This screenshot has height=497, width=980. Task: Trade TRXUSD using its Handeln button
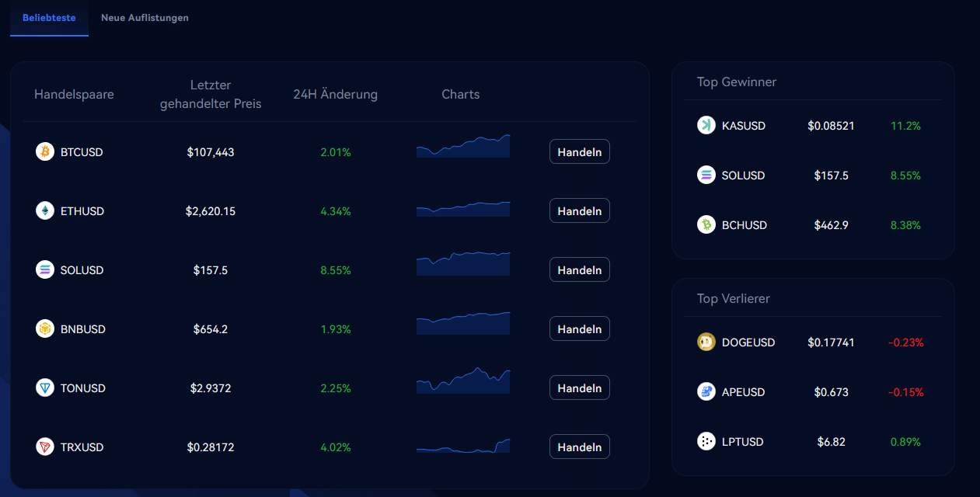pos(579,447)
